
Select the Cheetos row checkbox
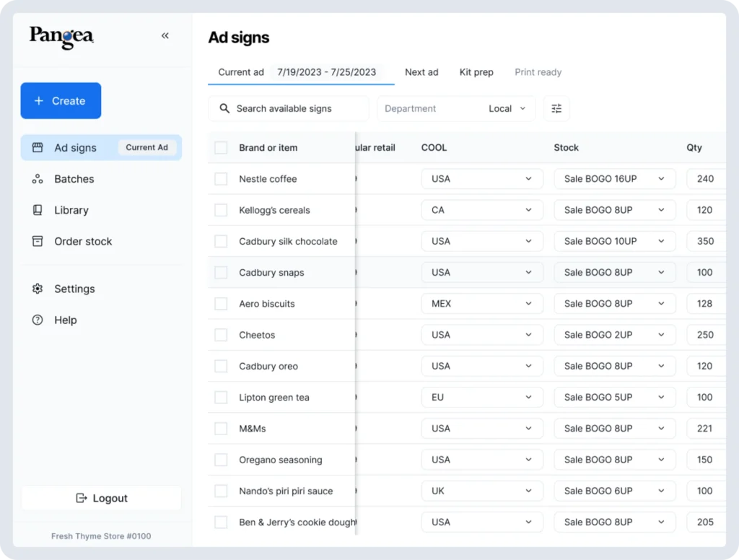[221, 335]
